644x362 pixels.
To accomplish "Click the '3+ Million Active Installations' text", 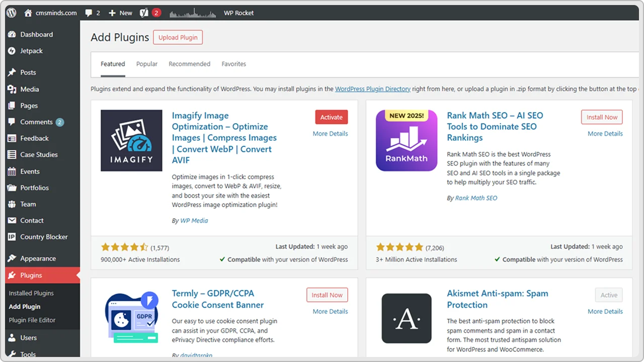I will coord(417,260).
